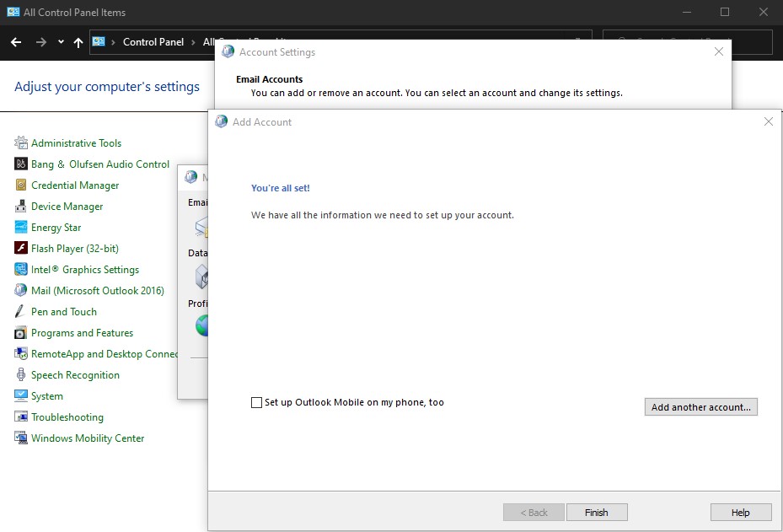This screenshot has height=532, width=783.
Task: Click Control Panel breadcrumb in address bar
Action: (153, 42)
